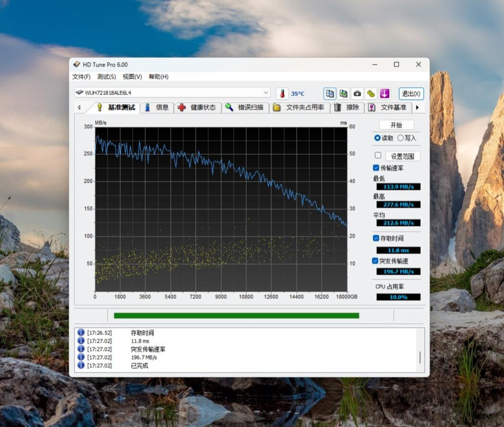Toggle the 存取时间 checkbox
This screenshot has width=504, height=427.
(376, 238)
